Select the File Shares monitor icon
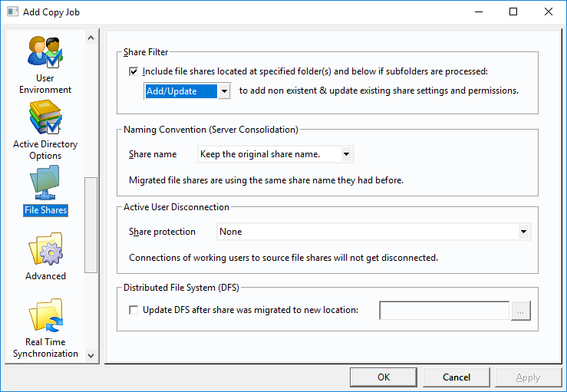This screenshot has height=392, width=567. (45, 183)
